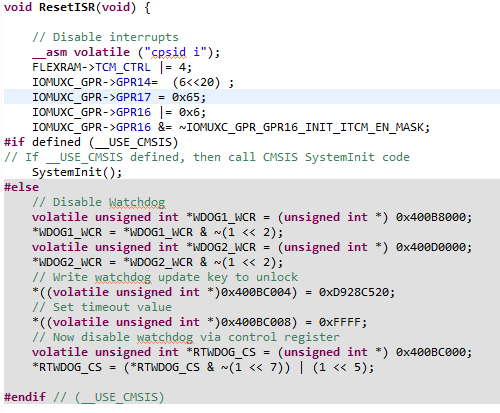The height and width of the screenshot is (413, 500).
Task: Click the '#if defined (__USE_CMSIS)' directive
Action: pyautogui.click(x=91, y=142)
